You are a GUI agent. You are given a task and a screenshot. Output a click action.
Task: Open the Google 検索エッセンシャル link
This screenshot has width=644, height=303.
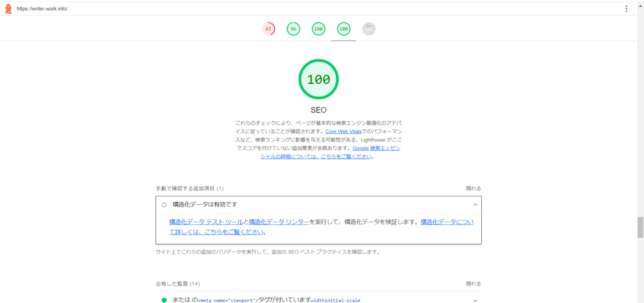click(375, 148)
